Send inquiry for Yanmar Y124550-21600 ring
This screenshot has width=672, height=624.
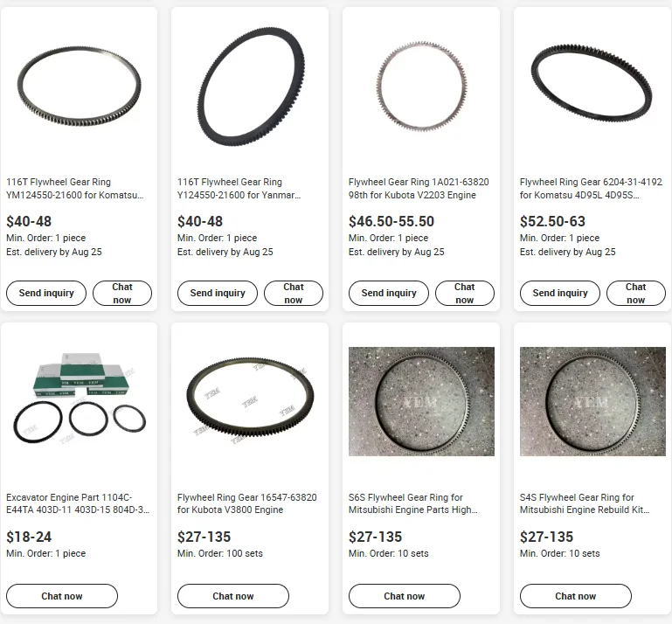coord(218,293)
